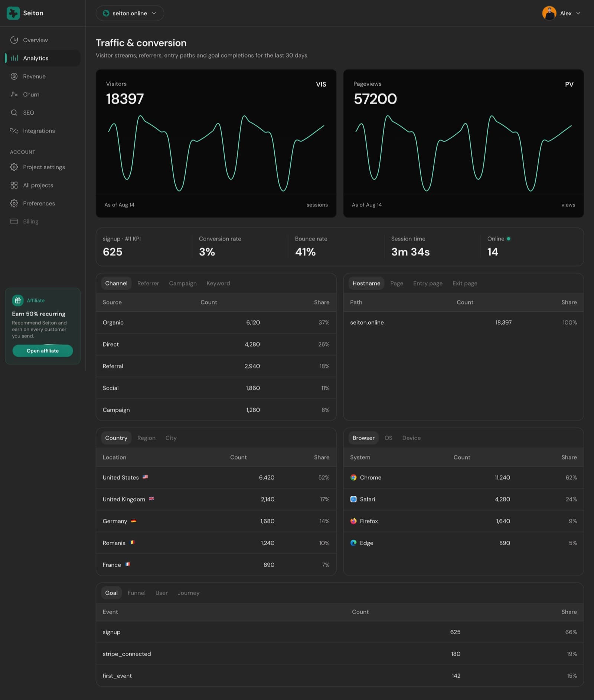This screenshot has height=700, width=594.
Task: Open the Churn user icon
Action: 14,95
